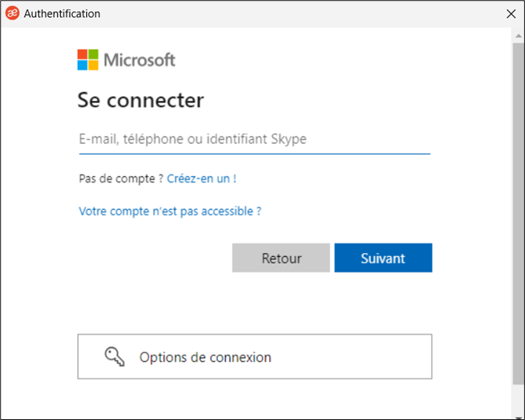Click the key icon beside Options de connexion
Viewport: 525px width, 420px height.
(x=114, y=357)
